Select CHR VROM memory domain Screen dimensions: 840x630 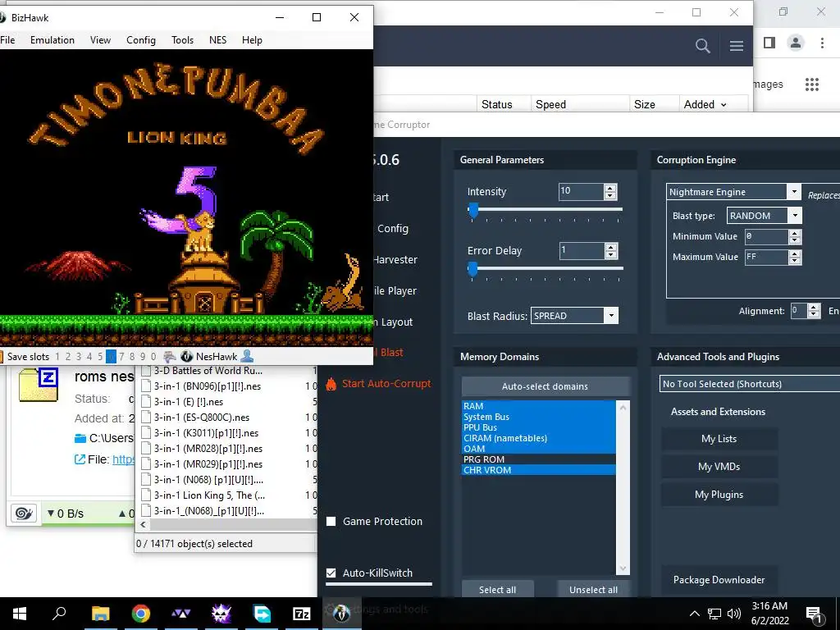[538, 470]
